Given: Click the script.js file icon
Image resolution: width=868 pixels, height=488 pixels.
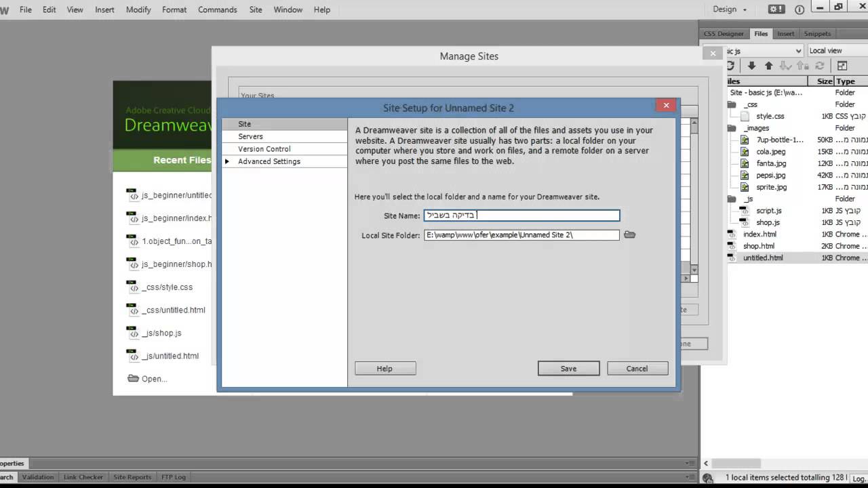Looking at the screenshot, I should [744, 211].
